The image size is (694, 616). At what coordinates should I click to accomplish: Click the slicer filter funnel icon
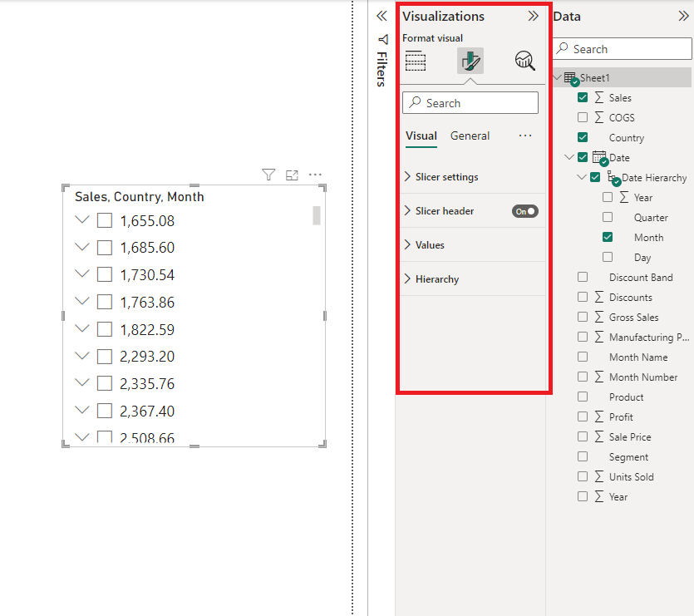click(x=268, y=175)
